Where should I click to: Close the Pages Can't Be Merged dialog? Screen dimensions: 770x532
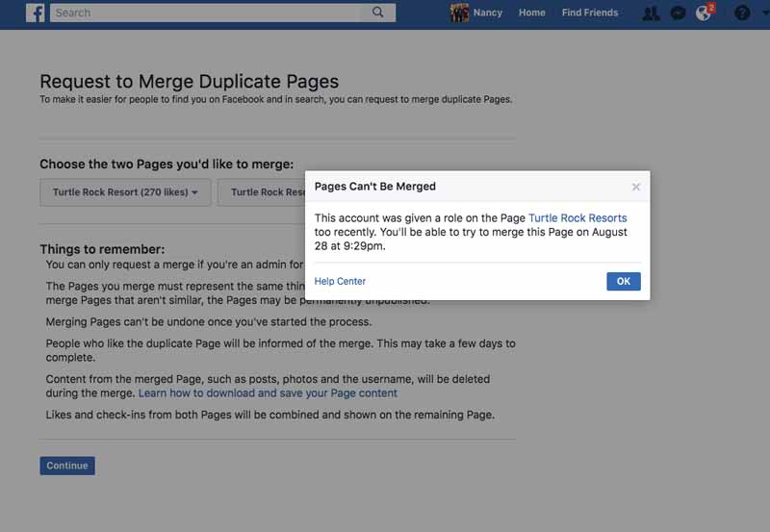coord(636,187)
